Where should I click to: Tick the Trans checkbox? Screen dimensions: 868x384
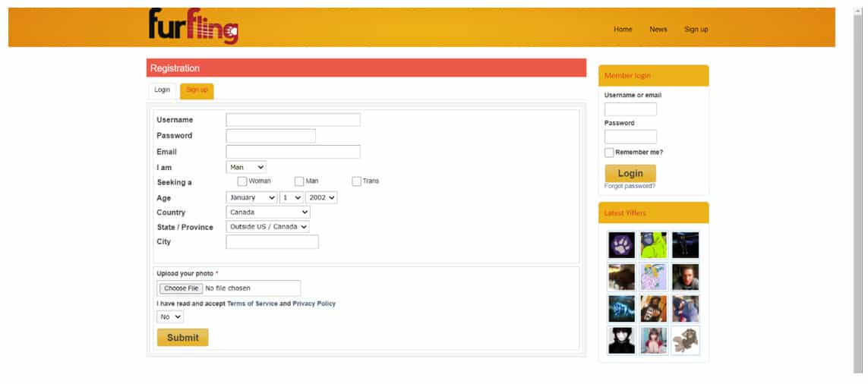point(356,181)
